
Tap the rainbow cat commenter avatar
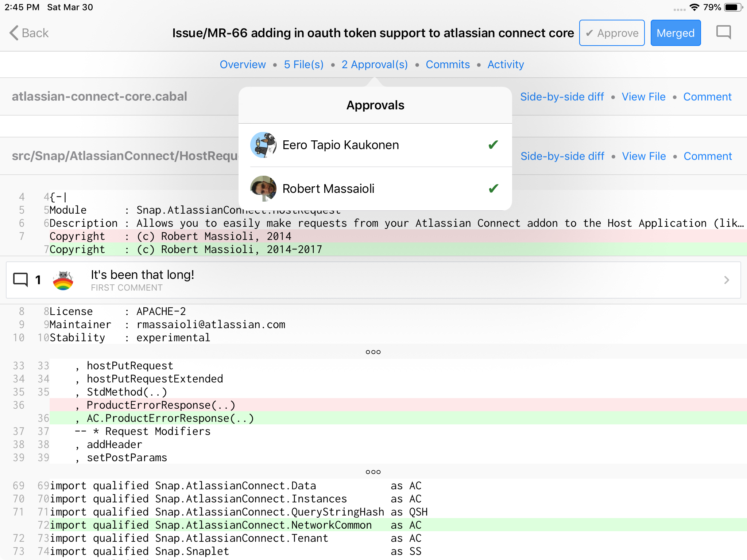pos(63,280)
